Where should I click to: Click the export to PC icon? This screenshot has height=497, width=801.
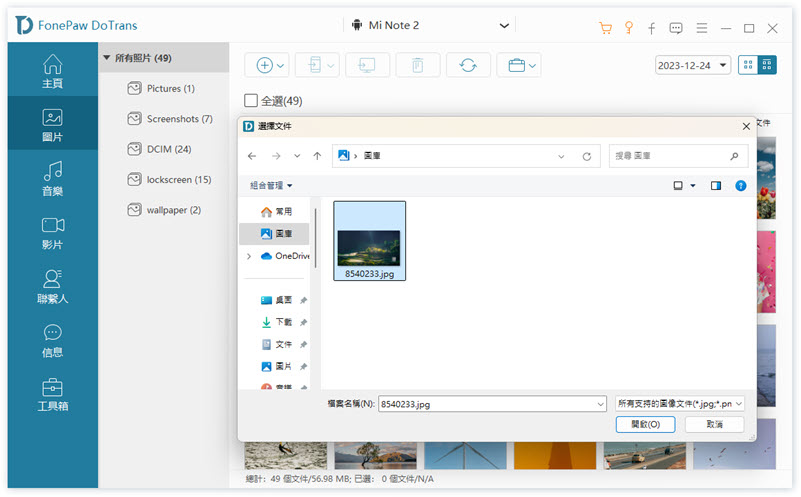[367, 65]
